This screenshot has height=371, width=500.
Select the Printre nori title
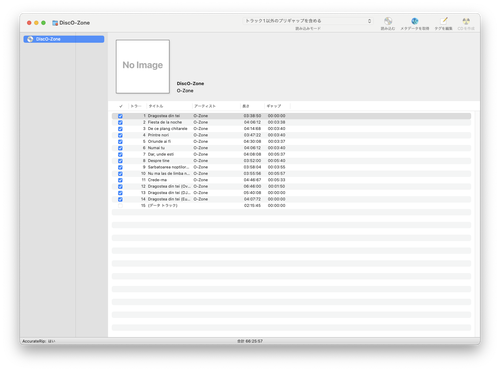[158, 135]
